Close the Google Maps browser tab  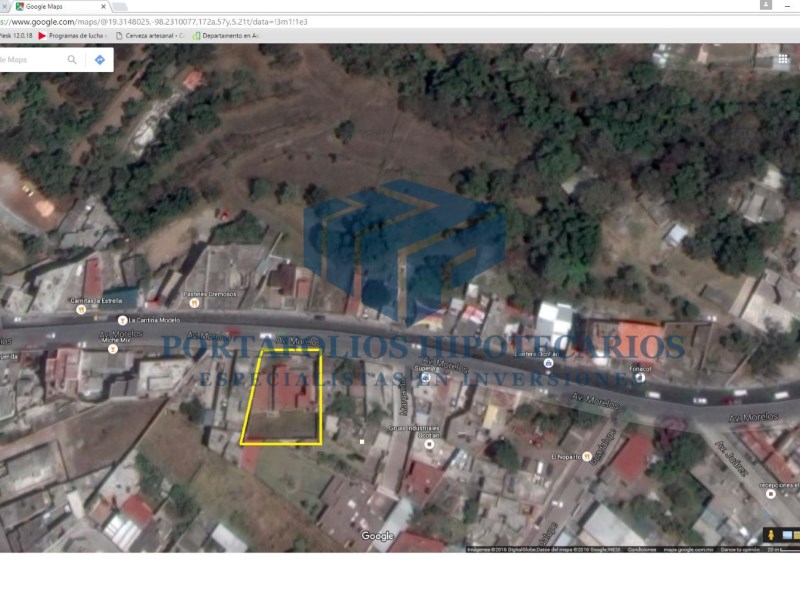pos(103,6)
